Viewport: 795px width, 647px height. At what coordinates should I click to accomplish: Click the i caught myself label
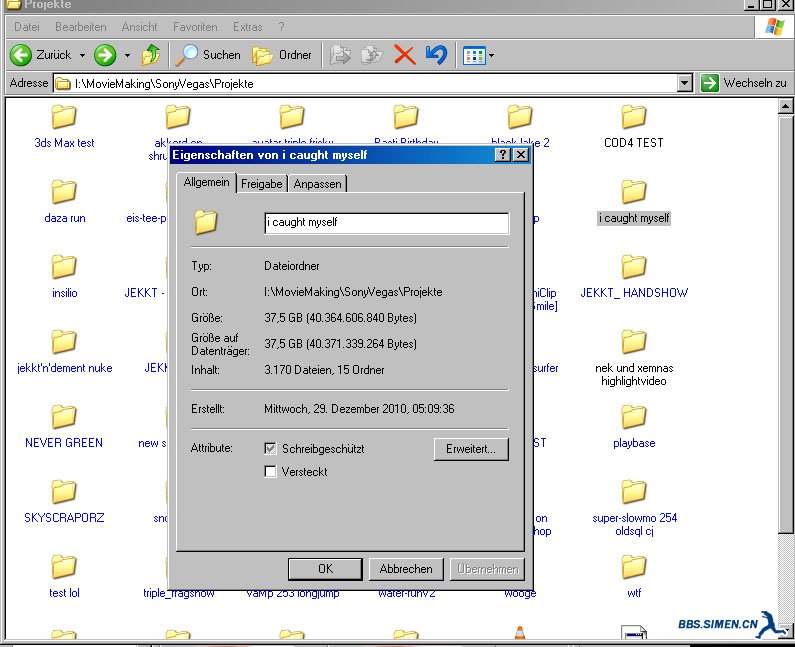click(634, 218)
